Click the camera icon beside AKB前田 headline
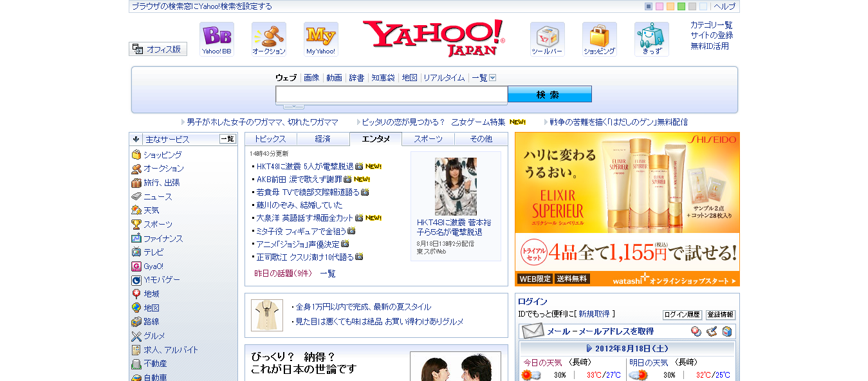This screenshot has width=868, height=381. 347,179
